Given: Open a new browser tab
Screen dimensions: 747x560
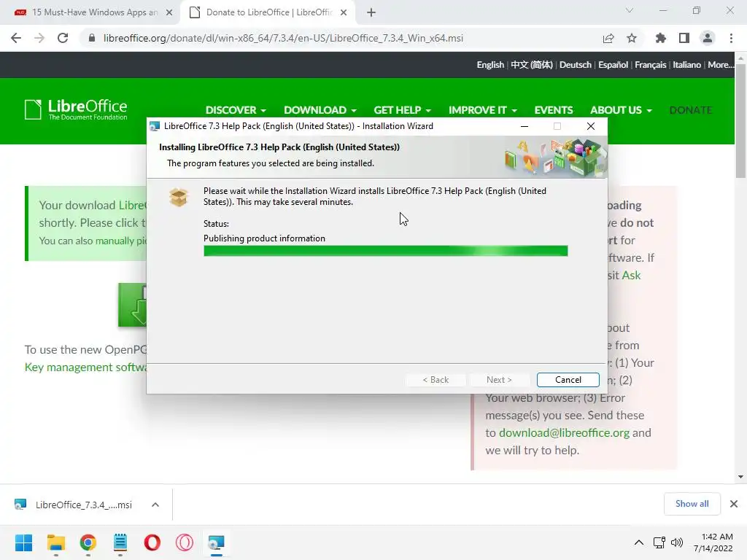Looking at the screenshot, I should pyautogui.click(x=371, y=12).
